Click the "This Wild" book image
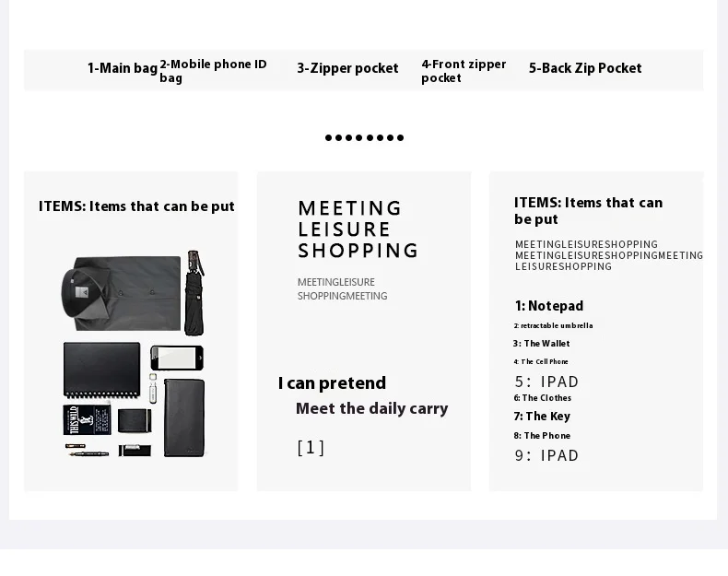This screenshot has height=576, width=728. pos(87,420)
